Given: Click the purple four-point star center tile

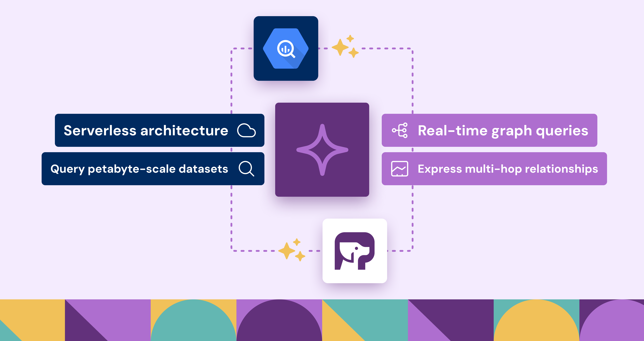Looking at the screenshot, I should pyautogui.click(x=322, y=150).
